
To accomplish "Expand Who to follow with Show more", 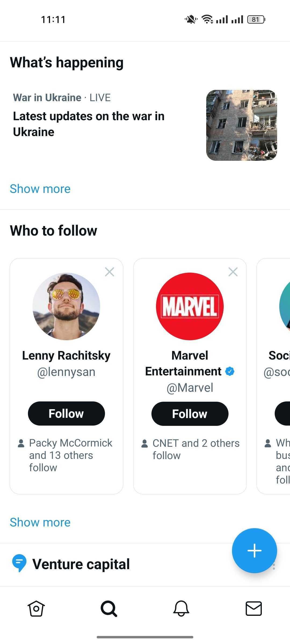I will point(40,522).
